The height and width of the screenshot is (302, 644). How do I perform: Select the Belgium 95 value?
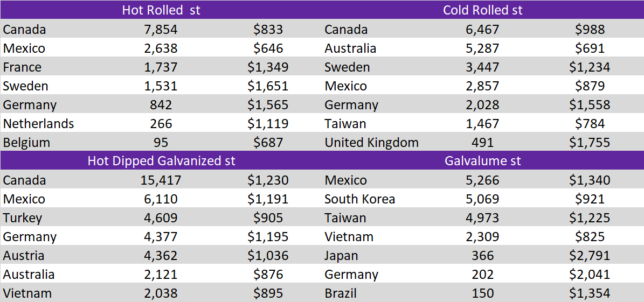pyautogui.click(x=161, y=143)
